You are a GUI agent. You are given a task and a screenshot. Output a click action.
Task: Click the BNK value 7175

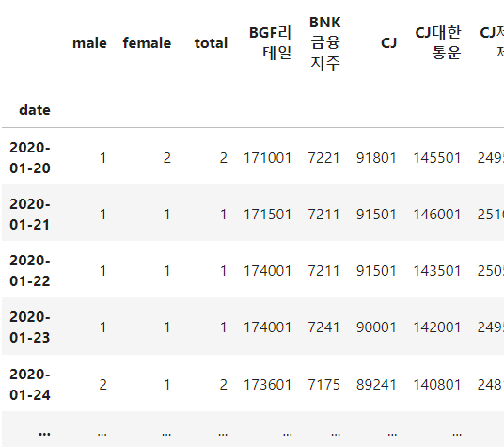tap(323, 385)
